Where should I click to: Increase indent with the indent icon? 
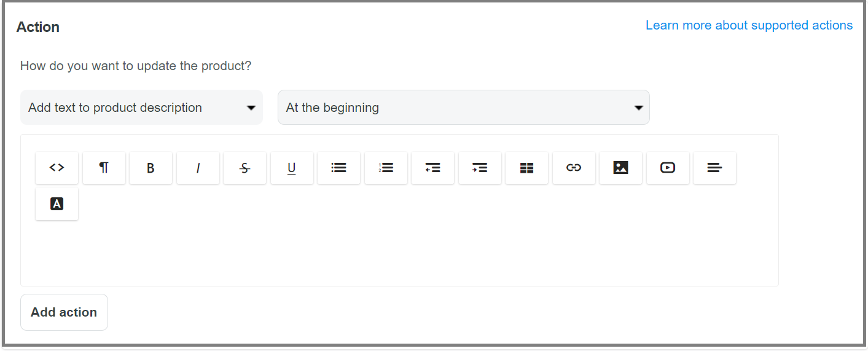point(480,167)
